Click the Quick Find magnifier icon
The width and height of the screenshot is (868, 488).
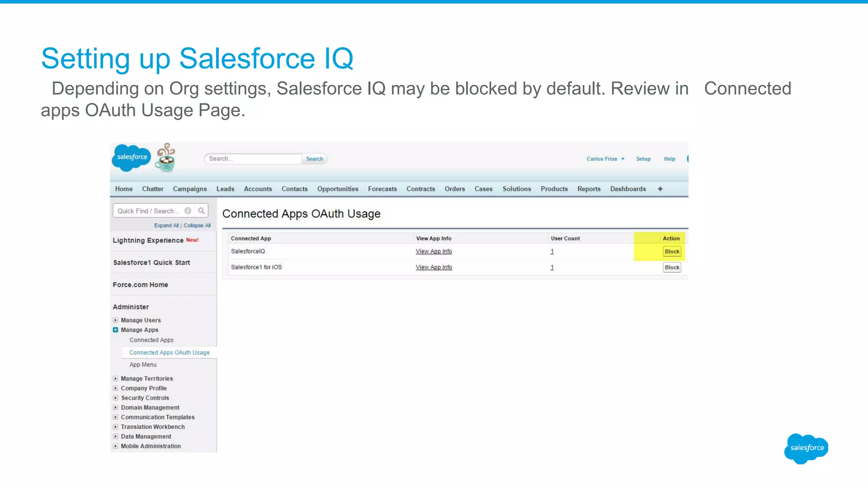[201, 211]
